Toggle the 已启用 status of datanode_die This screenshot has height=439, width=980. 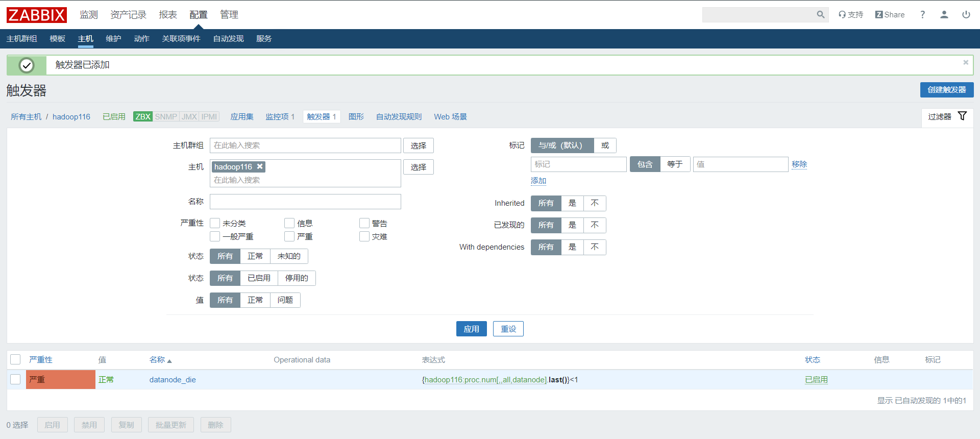(x=816, y=380)
